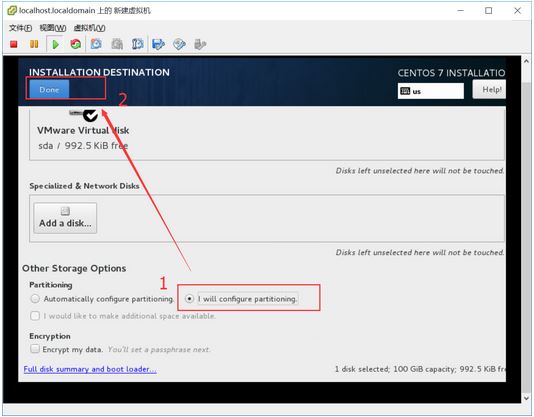This screenshot has height=417, width=534.
Task: Check Encrypt my data checkbox
Action: click(35, 349)
